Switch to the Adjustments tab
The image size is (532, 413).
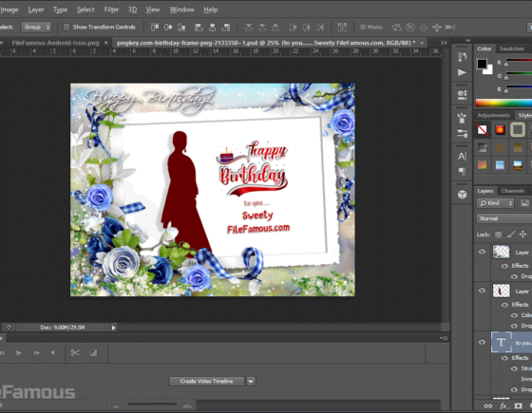(494, 115)
